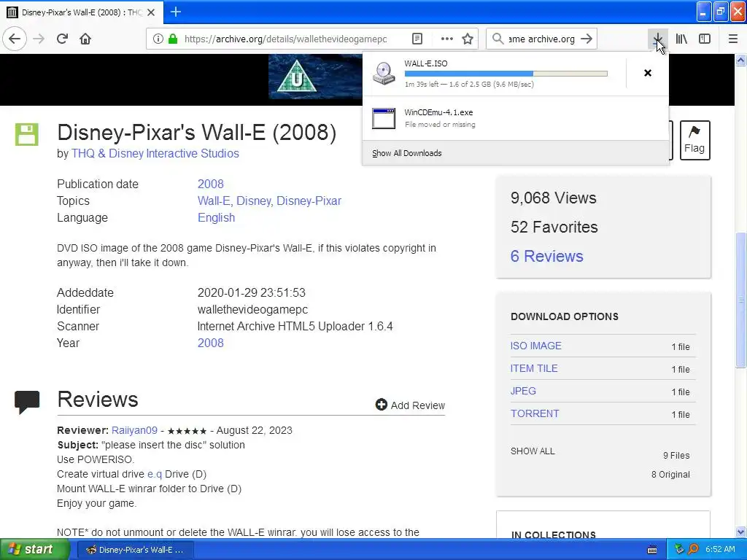Click the e.q link in the review
The image size is (747, 560).
(x=155, y=474)
